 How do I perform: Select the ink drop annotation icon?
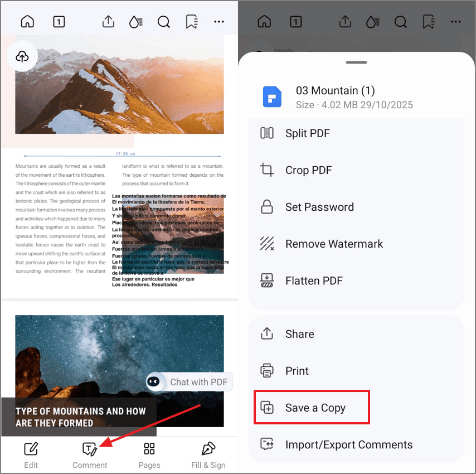(135, 21)
